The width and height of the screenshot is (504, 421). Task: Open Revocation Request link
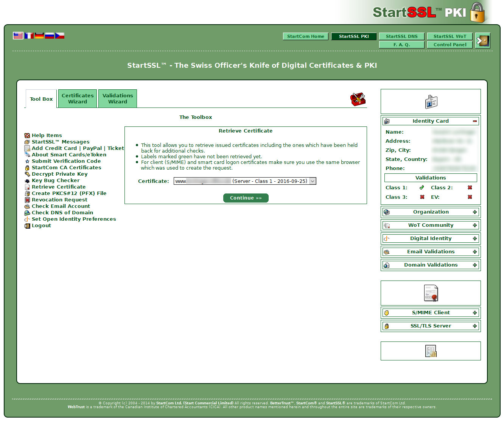[59, 200]
